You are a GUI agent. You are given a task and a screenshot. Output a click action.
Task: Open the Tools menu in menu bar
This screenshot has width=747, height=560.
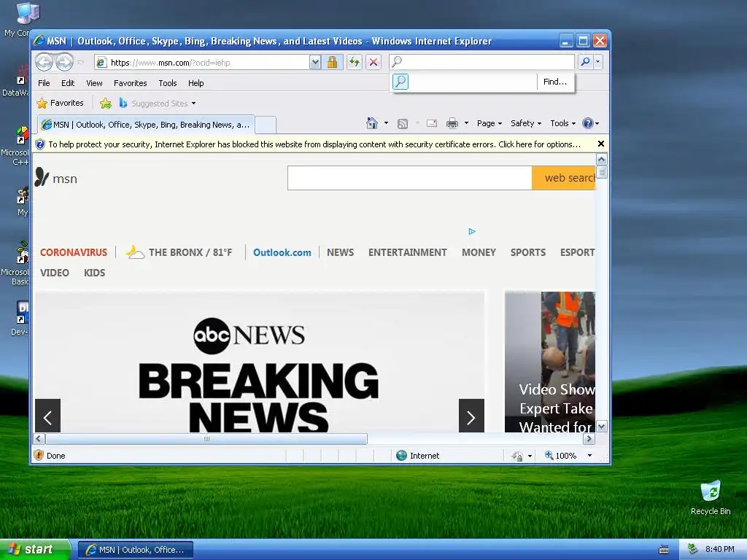168,83
